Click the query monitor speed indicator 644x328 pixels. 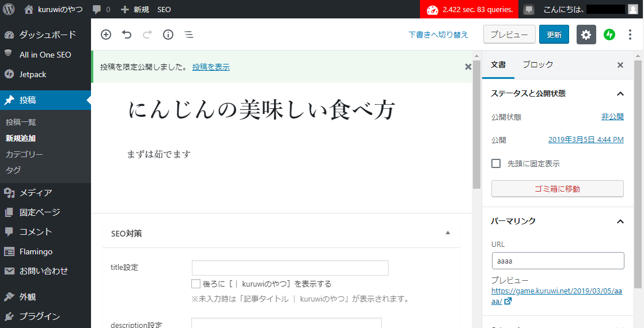470,9
